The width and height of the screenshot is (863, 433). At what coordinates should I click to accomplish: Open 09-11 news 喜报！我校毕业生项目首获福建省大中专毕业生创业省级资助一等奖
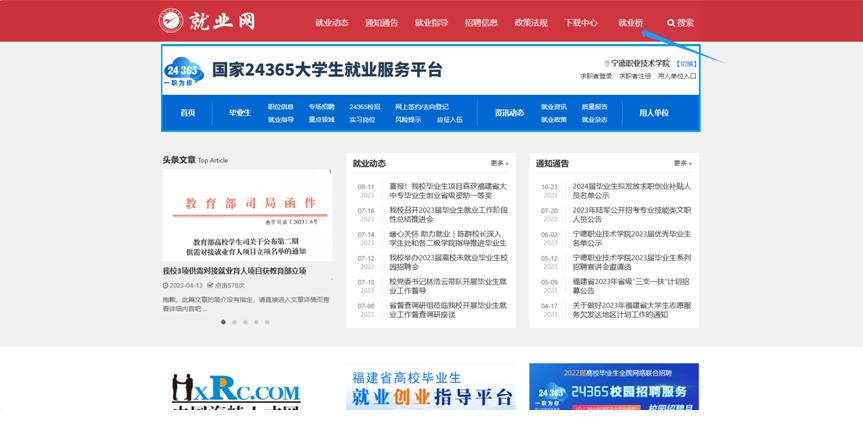[x=448, y=191]
